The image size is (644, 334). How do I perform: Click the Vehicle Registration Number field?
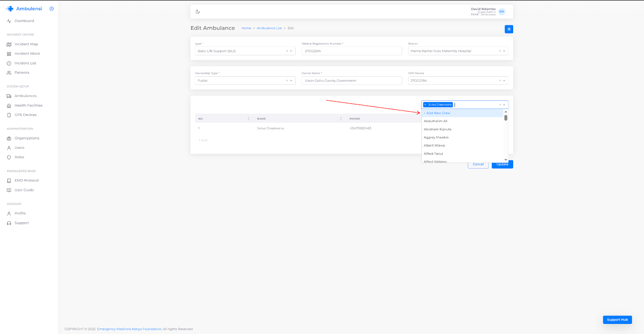point(351,51)
